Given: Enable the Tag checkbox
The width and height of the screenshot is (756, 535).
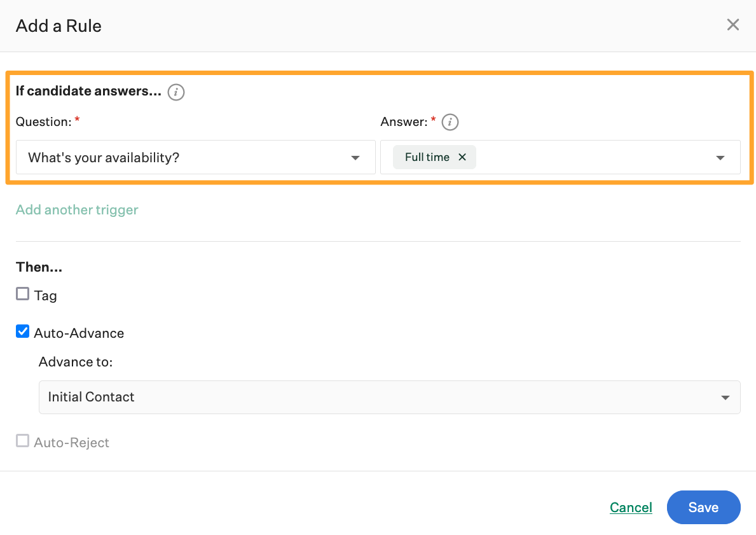Looking at the screenshot, I should pyautogui.click(x=22, y=294).
